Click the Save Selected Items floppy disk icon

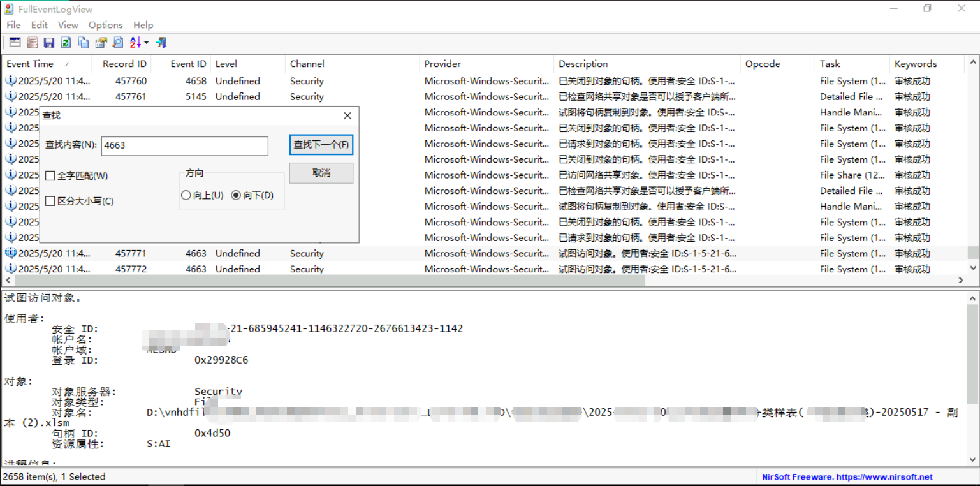48,42
